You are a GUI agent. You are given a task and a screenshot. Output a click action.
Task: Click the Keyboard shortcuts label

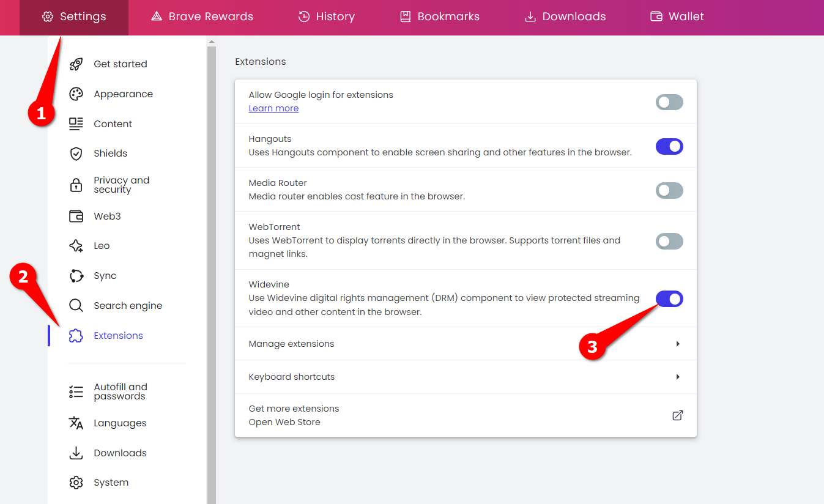pyautogui.click(x=292, y=377)
